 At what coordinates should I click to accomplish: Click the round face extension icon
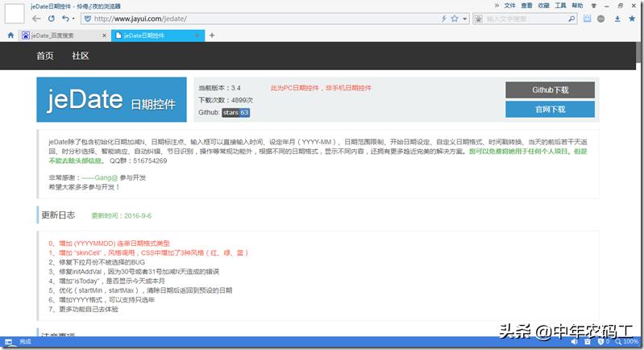point(600,19)
